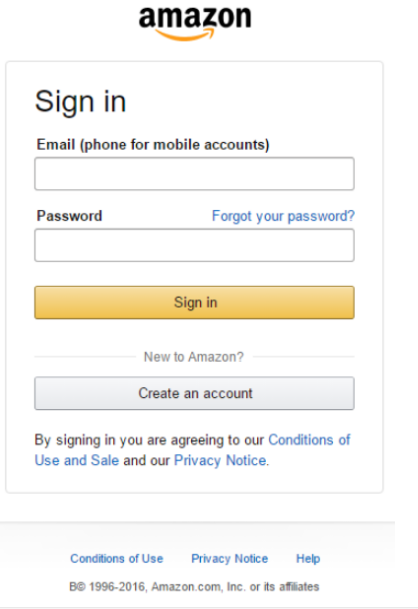This screenshot has width=418, height=609.
Task: Click the 'Email (phone for mobile accounts)' label
Action: pos(153,144)
